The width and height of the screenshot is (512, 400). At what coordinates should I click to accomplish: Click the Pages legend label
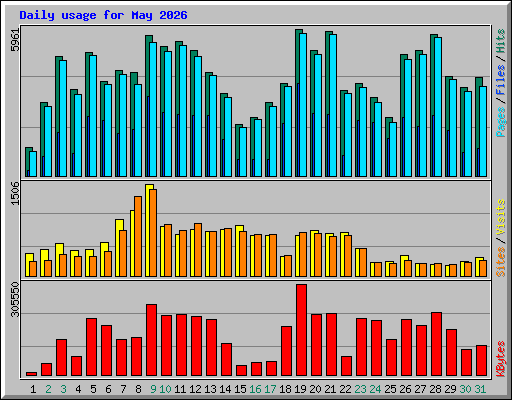[x=501, y=122]
